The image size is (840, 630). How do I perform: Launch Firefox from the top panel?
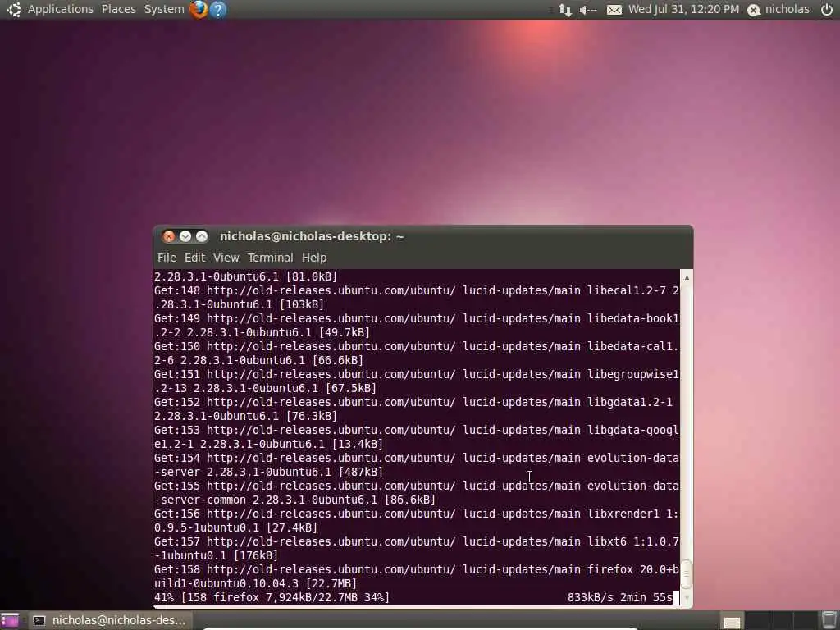(x=199, y=9)
